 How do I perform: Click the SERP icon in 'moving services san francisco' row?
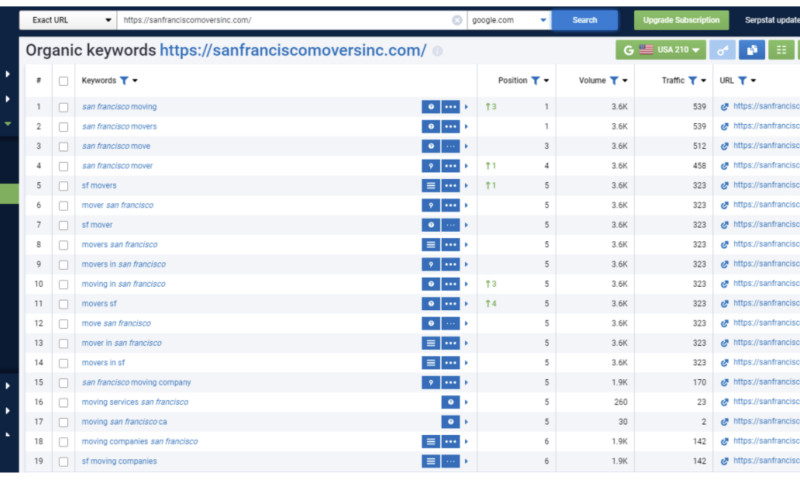point(451,402)
